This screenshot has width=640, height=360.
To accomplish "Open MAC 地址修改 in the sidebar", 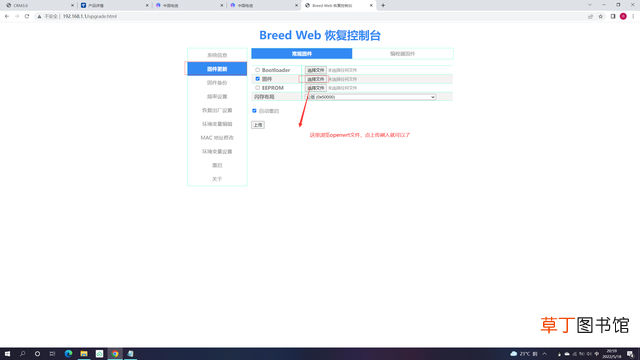I will tap(217, 138).
